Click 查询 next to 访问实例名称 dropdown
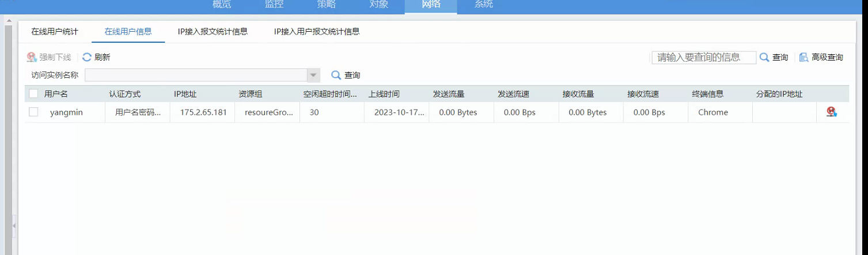 pos(346,75)
